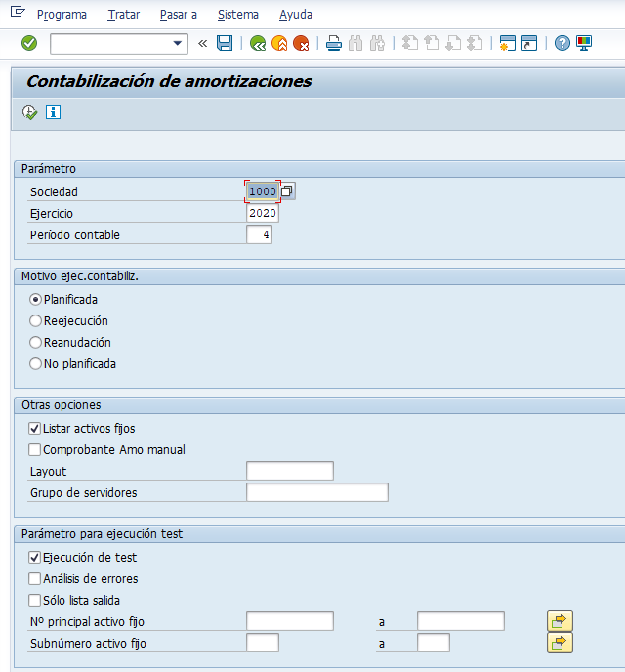
Task: Select the Reanudación radio button
Action: (x=35, y=342)
